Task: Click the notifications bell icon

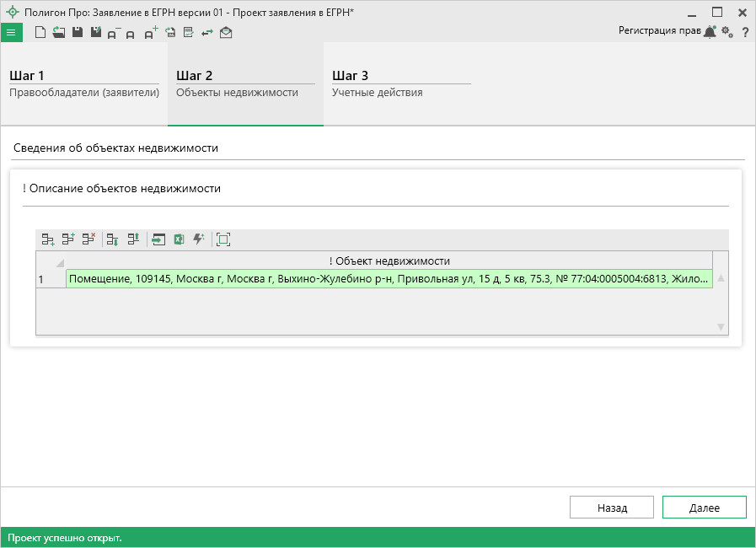Action: [710, 32]
